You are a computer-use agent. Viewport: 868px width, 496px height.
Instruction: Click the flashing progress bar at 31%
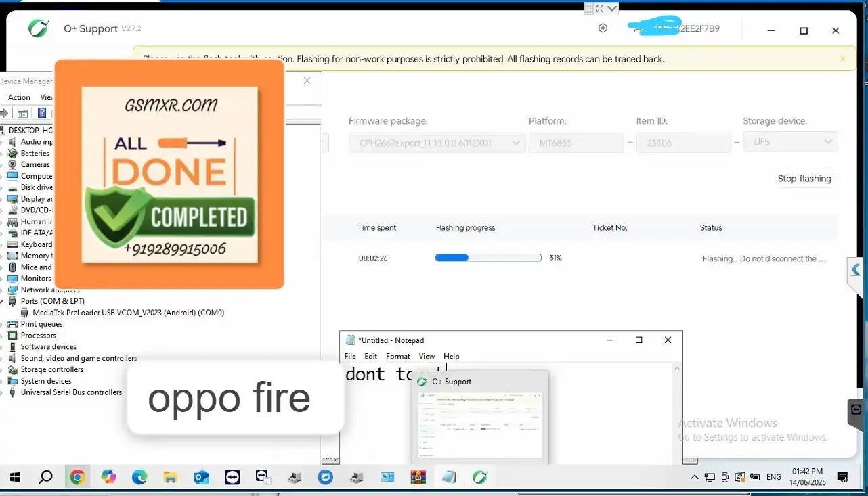(488, 258)
